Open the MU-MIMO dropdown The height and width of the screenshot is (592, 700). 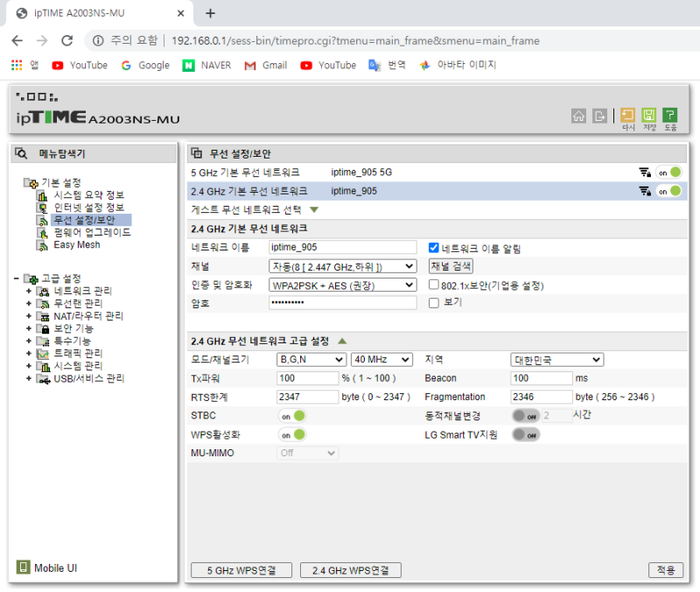(307, 453)
